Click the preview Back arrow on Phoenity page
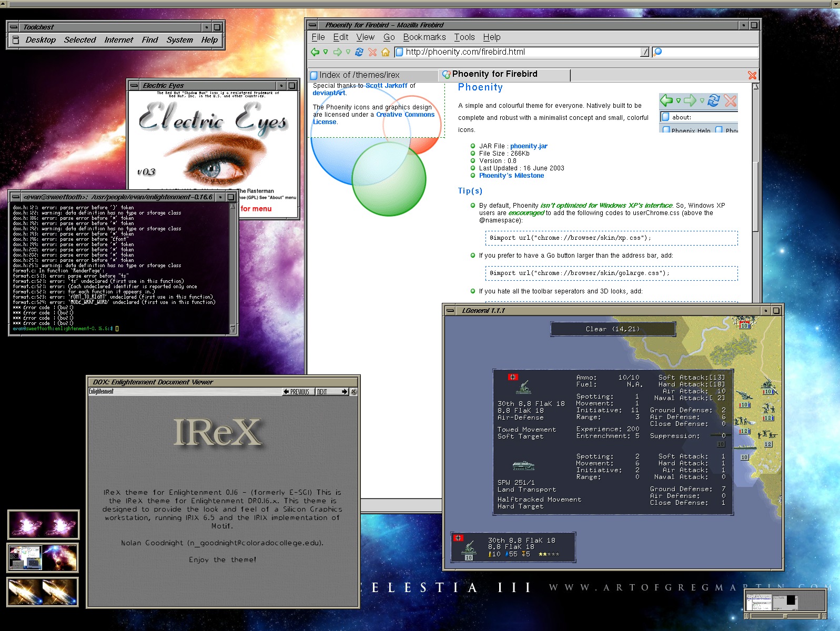This screenshot has width=840, height=631. [x=666, y=100]
